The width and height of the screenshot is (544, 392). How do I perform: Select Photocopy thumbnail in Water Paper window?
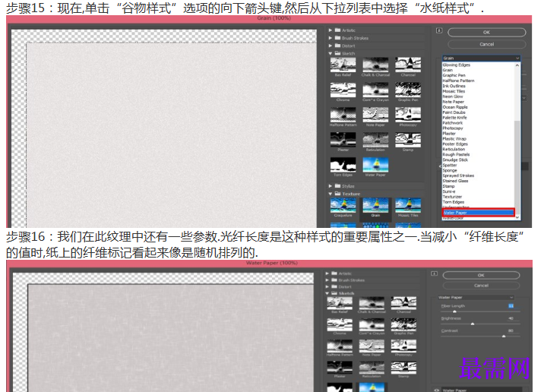tap(403, 346)
